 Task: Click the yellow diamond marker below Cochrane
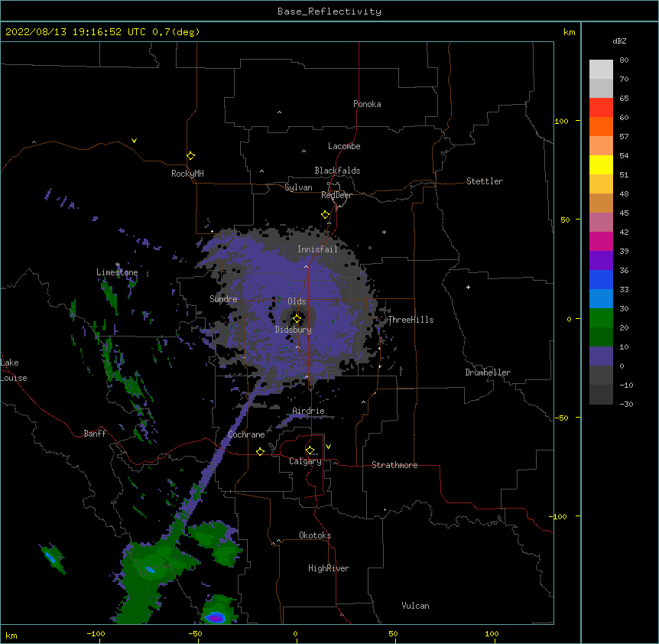(x=260, y=451)
